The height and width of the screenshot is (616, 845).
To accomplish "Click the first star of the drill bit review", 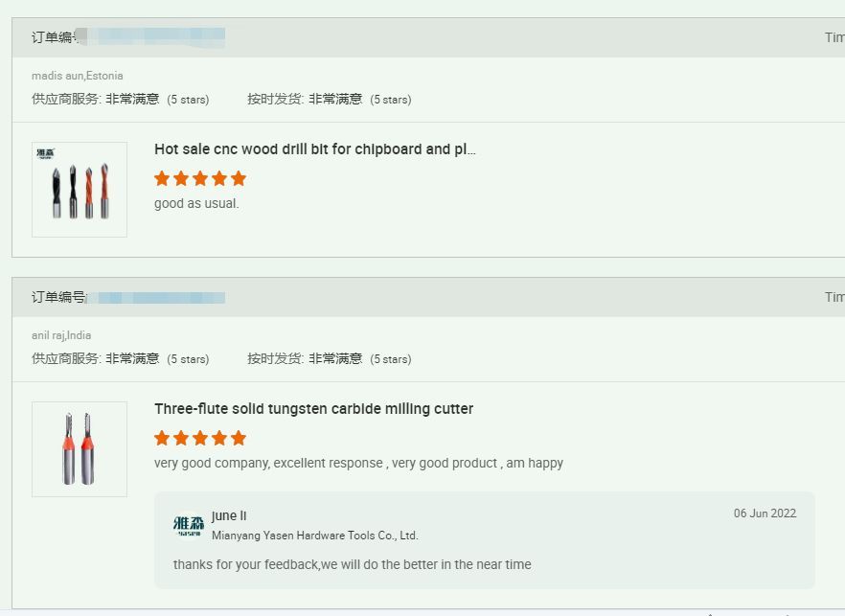I will point(162,178).
